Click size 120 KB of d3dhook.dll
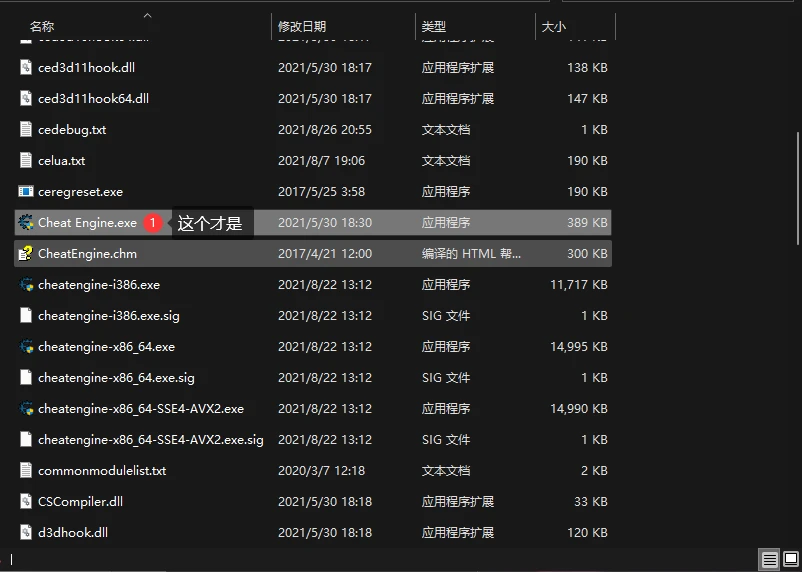 click(x=587, y=533)
